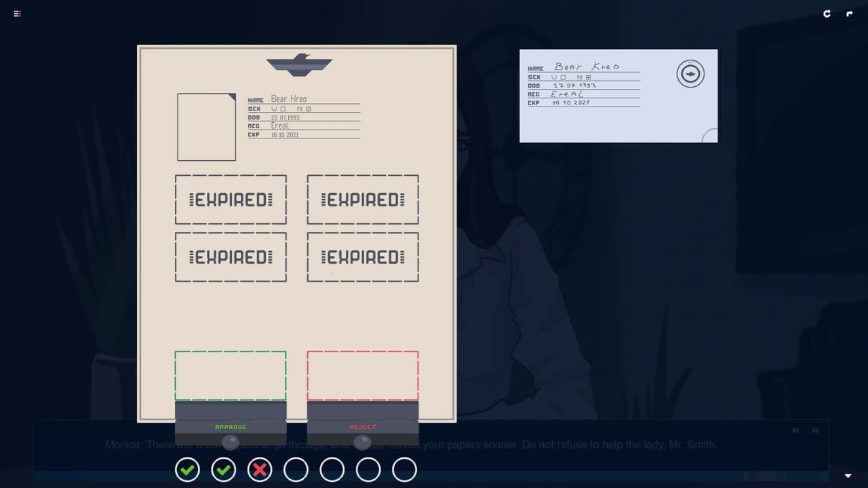Click the first green check progress circle
This screenshot has height=488, width=868.
pos(187,469)
